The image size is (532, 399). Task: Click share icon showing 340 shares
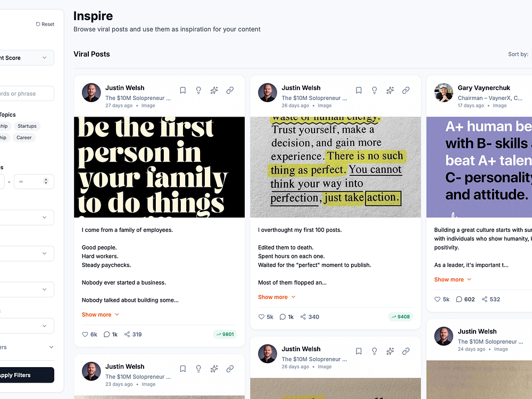coord(303,317)
